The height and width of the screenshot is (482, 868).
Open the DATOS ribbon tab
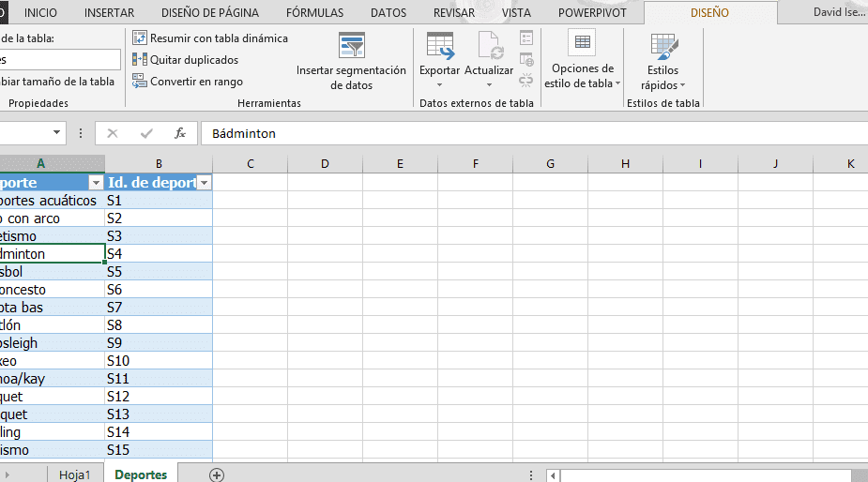click(x=388, y=12)
